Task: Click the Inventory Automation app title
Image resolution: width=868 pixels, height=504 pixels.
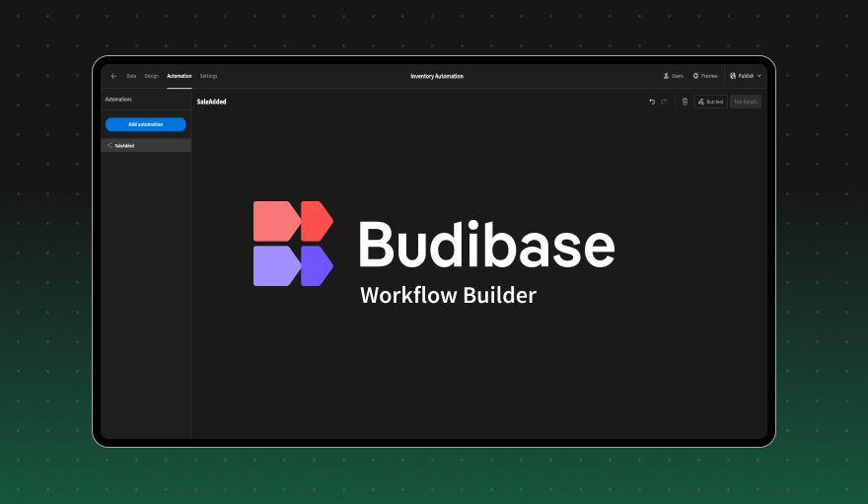Action: click(x=437, y=76)
